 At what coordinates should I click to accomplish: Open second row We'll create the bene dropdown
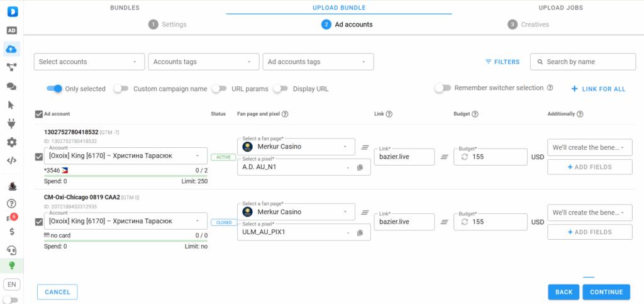coord(590,213)
